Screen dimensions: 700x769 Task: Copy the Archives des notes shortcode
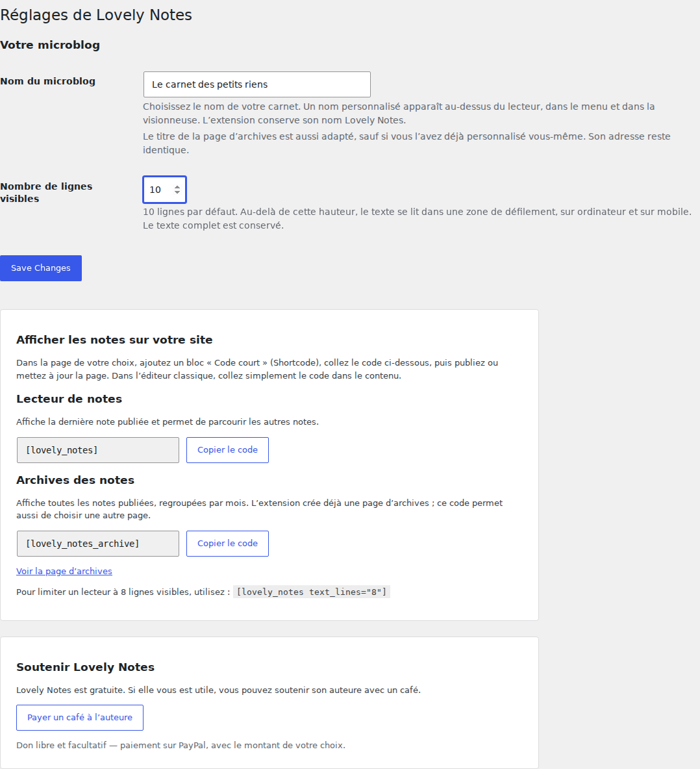pos(227,544)
